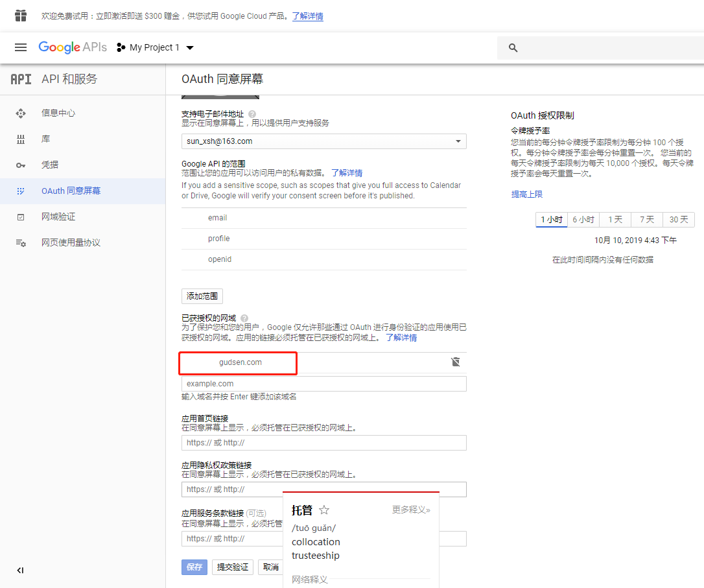Select the 30天 time range tab
This screenshot has height=588, width=704.
(x=678, y=219)
